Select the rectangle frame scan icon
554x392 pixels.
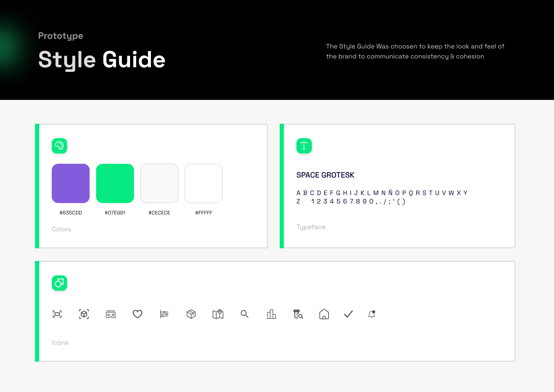(x=57, y=314)
